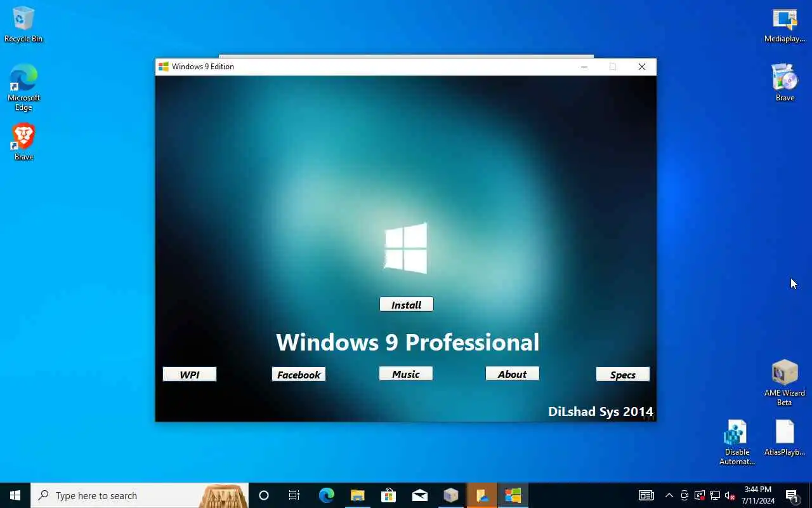Click the AME Wizard box icon on taskbar
Viewport: 812px width, 508px height.
pyautogui.click(x=450, y=495)
